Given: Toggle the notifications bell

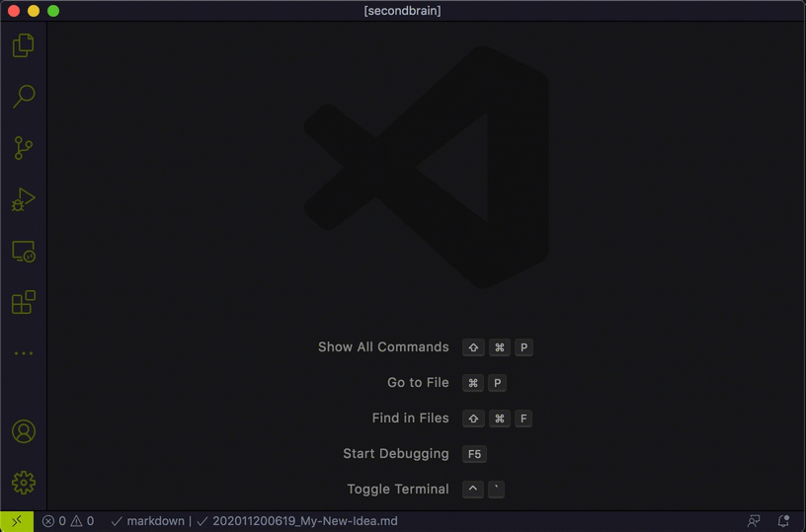Looking at the screenshot, I should coord(783,521).
